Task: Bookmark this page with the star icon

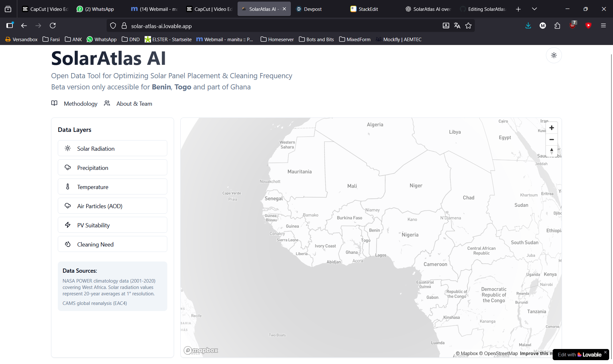Action: pos(468,26)
